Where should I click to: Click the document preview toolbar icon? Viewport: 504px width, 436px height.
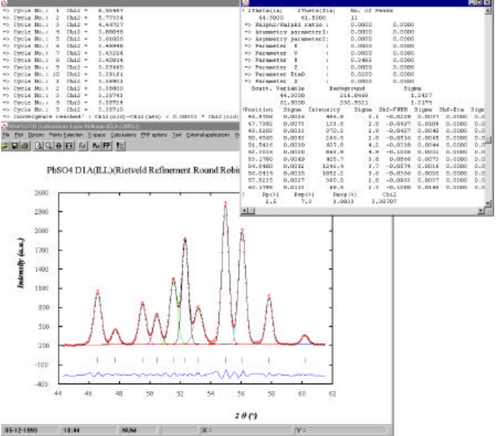(39, 145)
